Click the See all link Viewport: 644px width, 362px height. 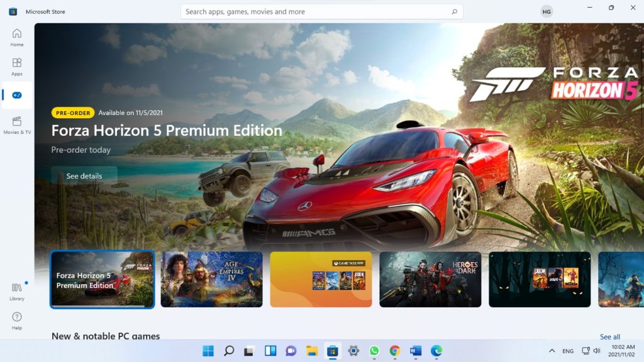(610, 337)
